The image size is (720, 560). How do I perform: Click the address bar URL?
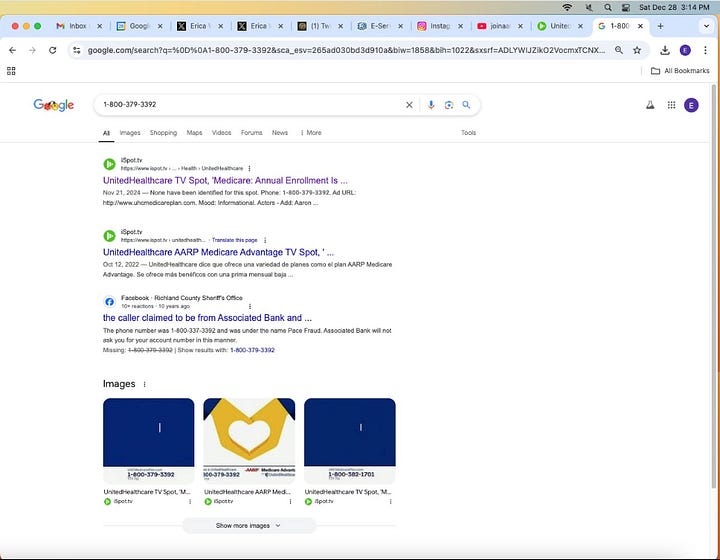tap(346, 50)
